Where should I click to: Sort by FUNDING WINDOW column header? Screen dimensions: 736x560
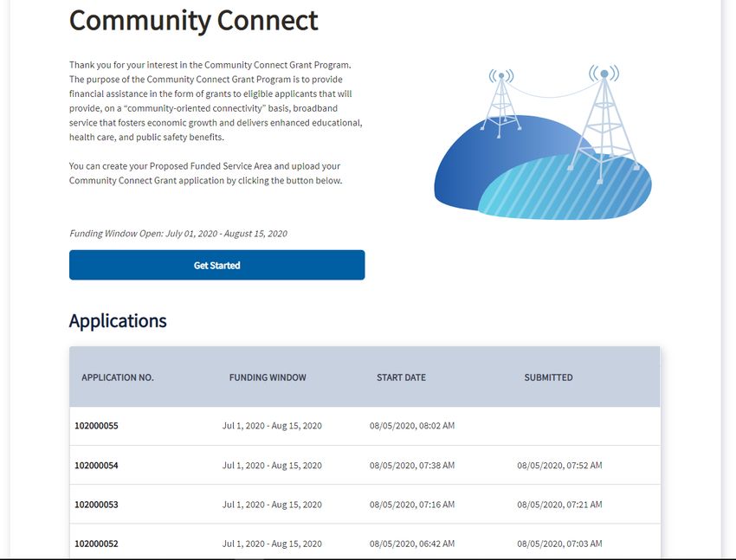click(268, 377)
